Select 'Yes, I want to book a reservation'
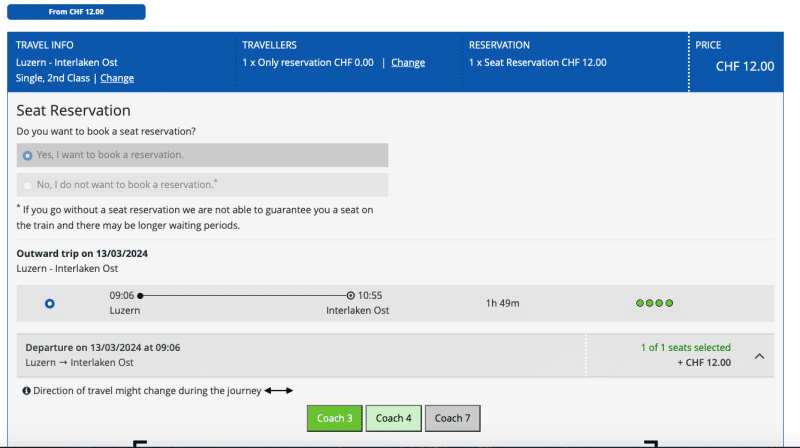Screen dimensions: 800x448 click(28, 155)
